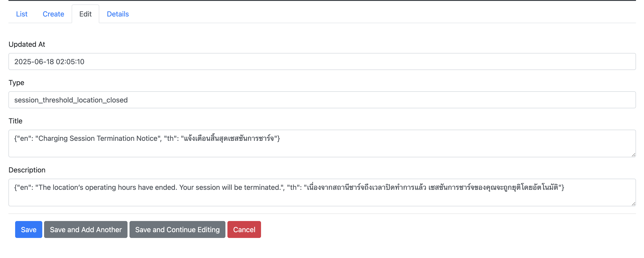This screenshot has width=644, height=258.
Task: Hit the red Cancel button
Action: (x=244, y=229)
